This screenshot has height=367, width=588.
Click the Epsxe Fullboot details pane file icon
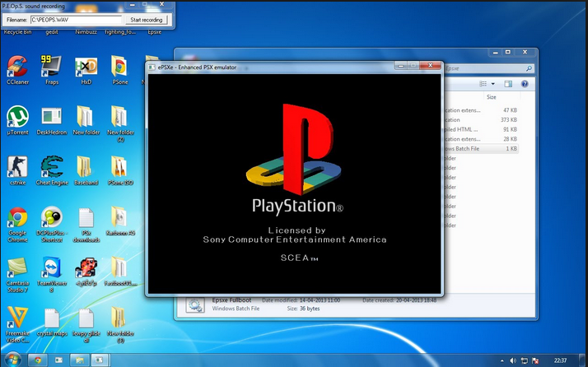coord(195,305)
